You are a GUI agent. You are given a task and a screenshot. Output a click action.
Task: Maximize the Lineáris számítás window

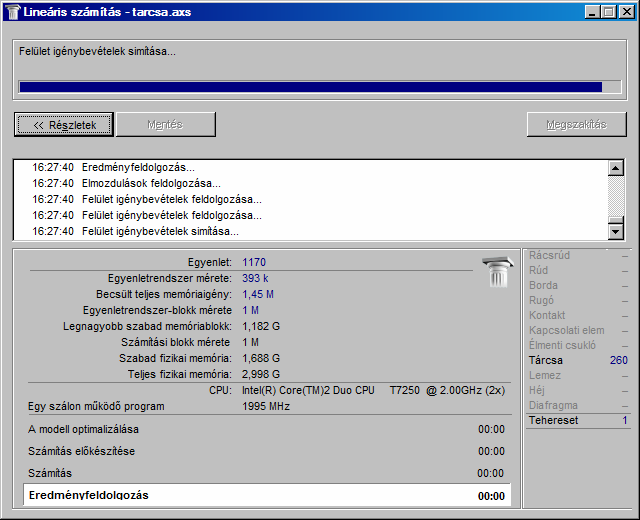coord(609,12)
